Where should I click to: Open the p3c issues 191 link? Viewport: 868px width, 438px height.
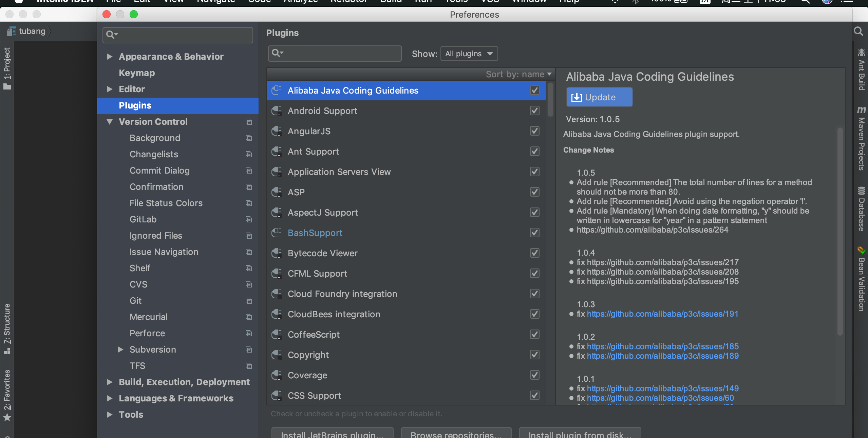662,314
